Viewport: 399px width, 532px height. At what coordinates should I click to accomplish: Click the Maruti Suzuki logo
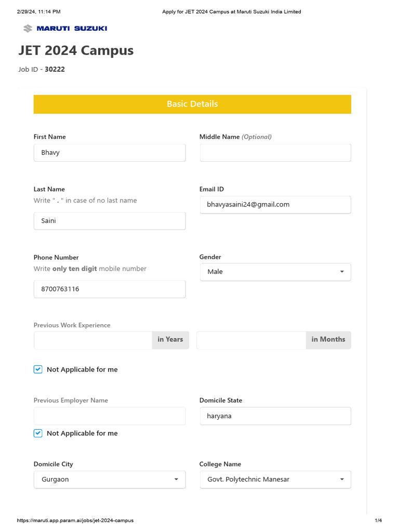65,29
